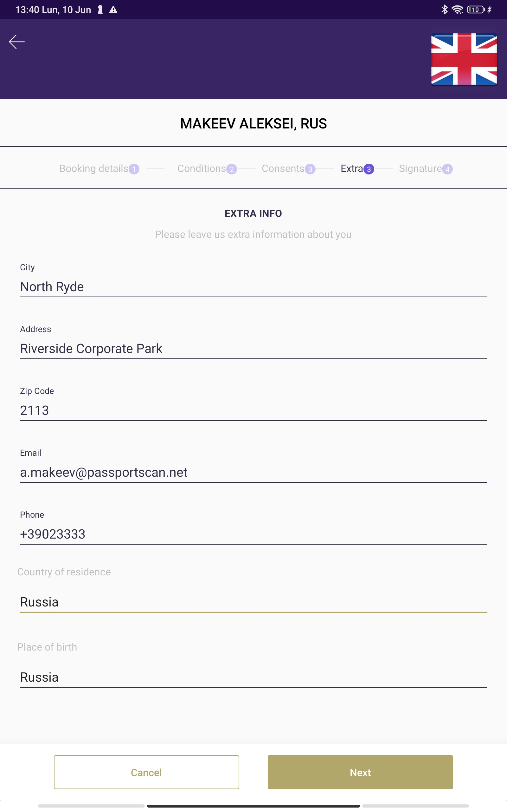Open the Signature step
The image size is (507, 812).
(x=420, y=168)
